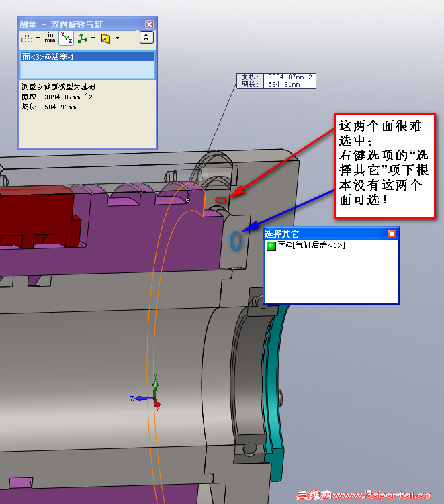This screenshot has width=444, height=504.
Task: Select 面<3>@活塞-1 in the selection list
Action: pyautogui.click(x=87, y=57)
